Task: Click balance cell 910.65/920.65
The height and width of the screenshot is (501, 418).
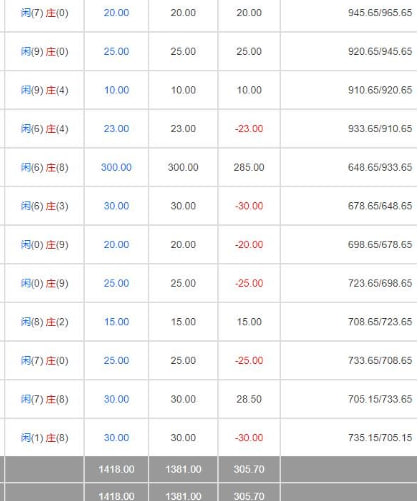Action: 380,90
